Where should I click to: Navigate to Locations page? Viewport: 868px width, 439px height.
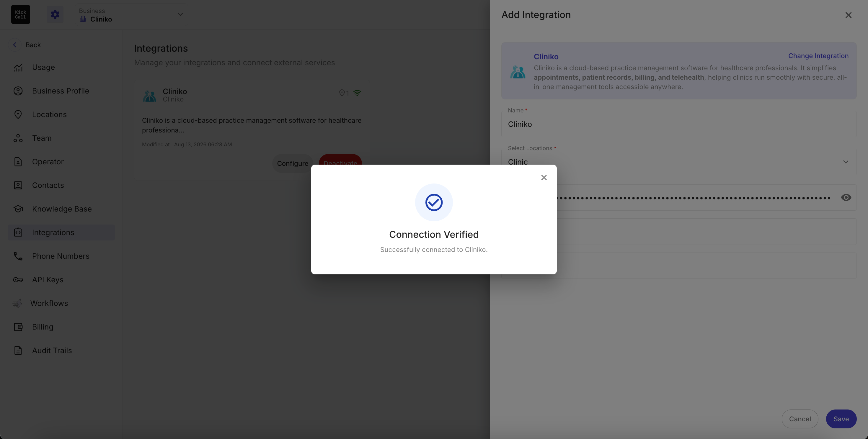61,114
